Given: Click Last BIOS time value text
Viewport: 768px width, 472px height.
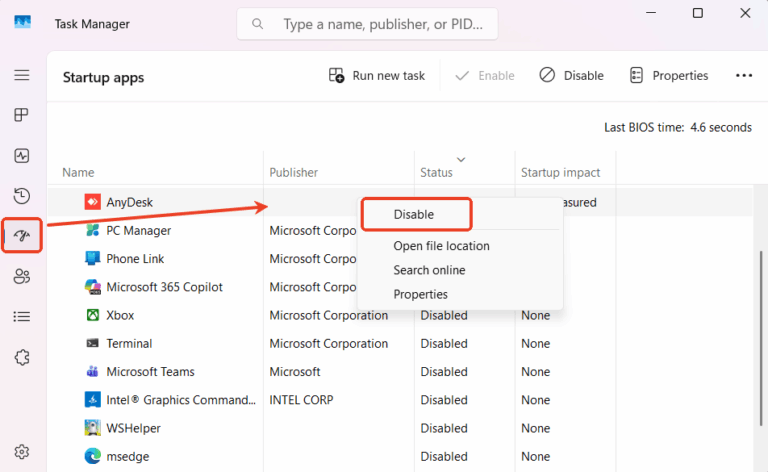Looking at the screenshot, I should coord(721,127).
